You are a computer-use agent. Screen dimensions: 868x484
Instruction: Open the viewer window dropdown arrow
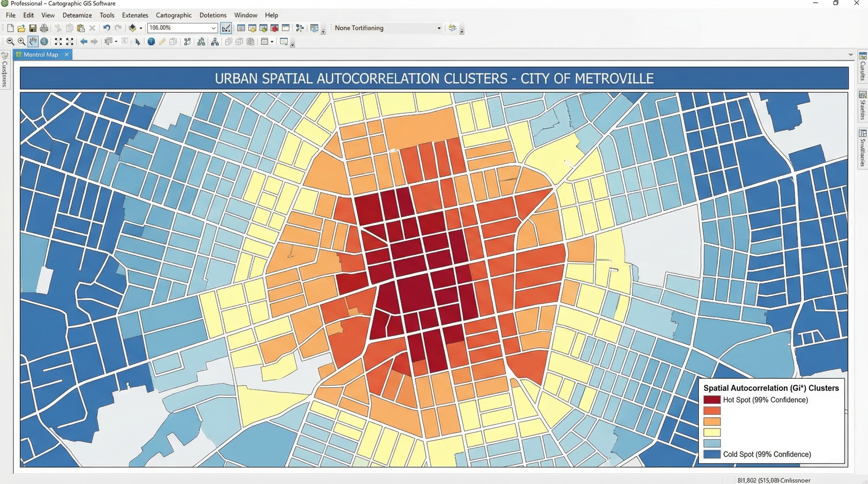[x=272, y=42]
